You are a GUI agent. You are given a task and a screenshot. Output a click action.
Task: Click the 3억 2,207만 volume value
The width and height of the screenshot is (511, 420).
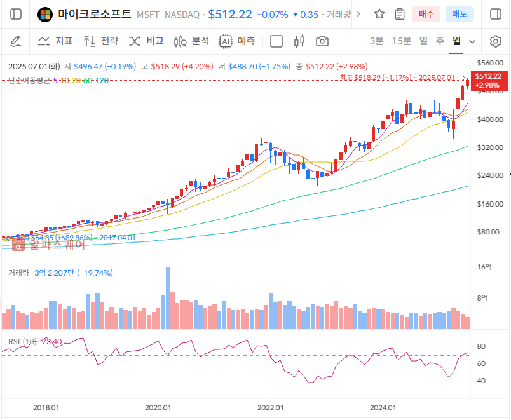pos(55,273)
